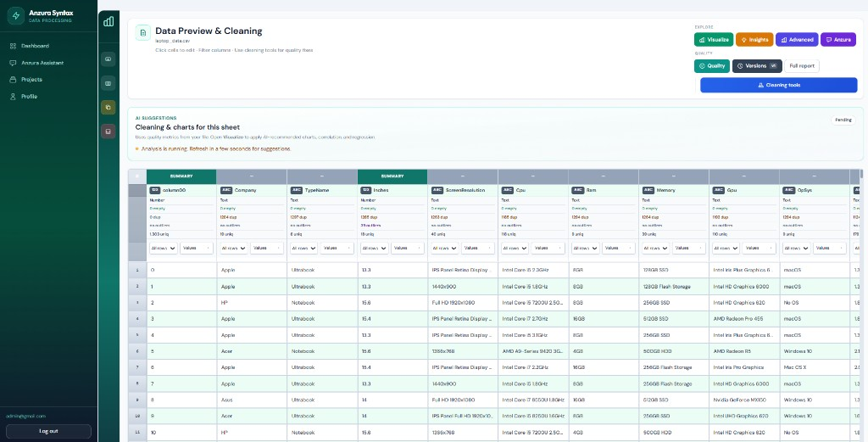Open the Values dropdown for ScreenResolution
The height and width of the screenshot is (442, 868).
click(478, 248)
